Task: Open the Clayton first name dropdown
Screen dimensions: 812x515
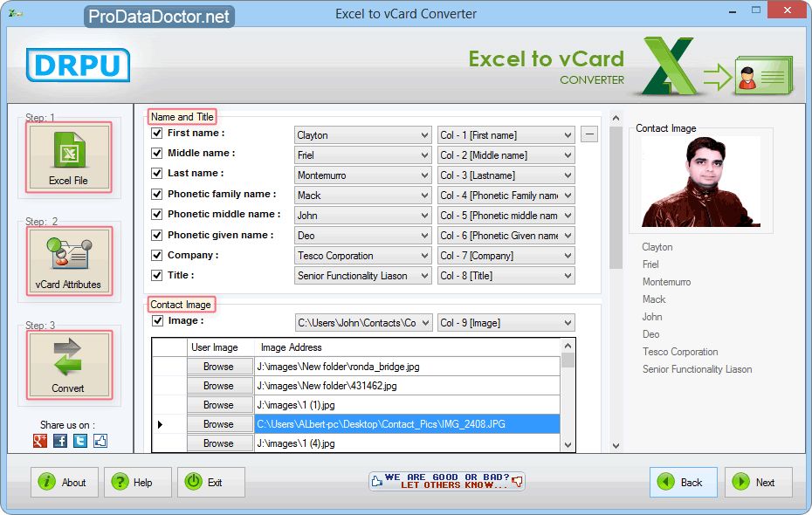Action: (362, 135)
